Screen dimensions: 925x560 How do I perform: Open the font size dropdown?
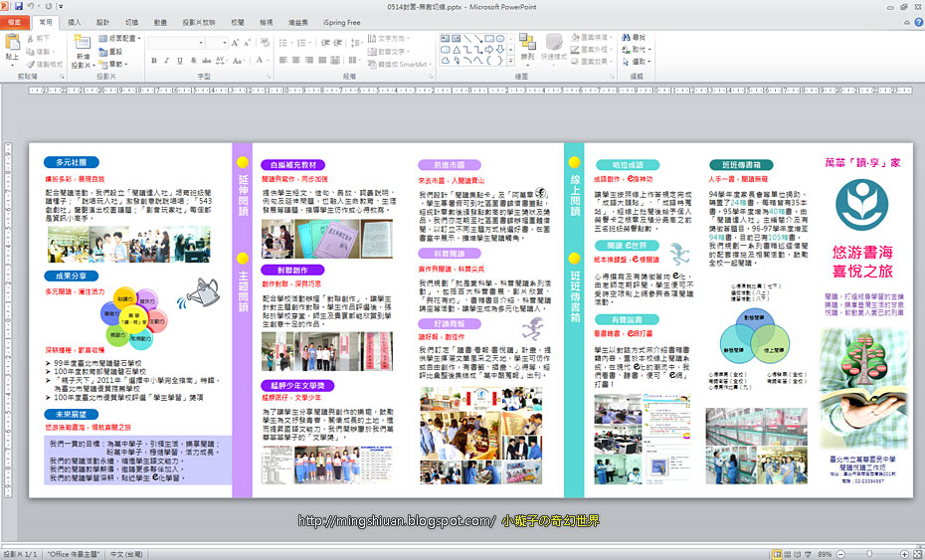tap(225, 43)
